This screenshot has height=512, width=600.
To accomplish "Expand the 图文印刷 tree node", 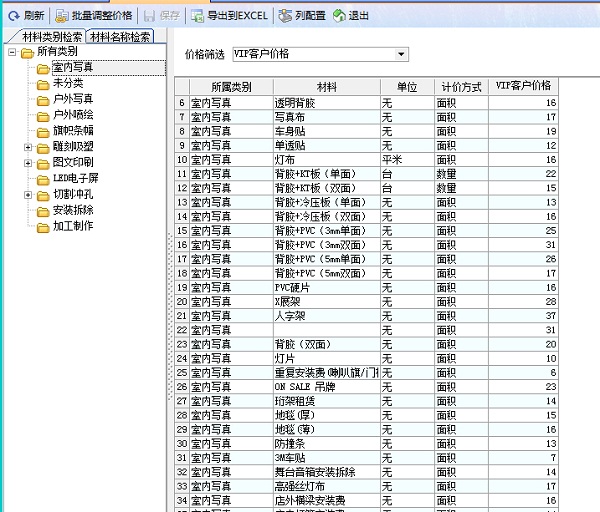I will click(28, 163).
